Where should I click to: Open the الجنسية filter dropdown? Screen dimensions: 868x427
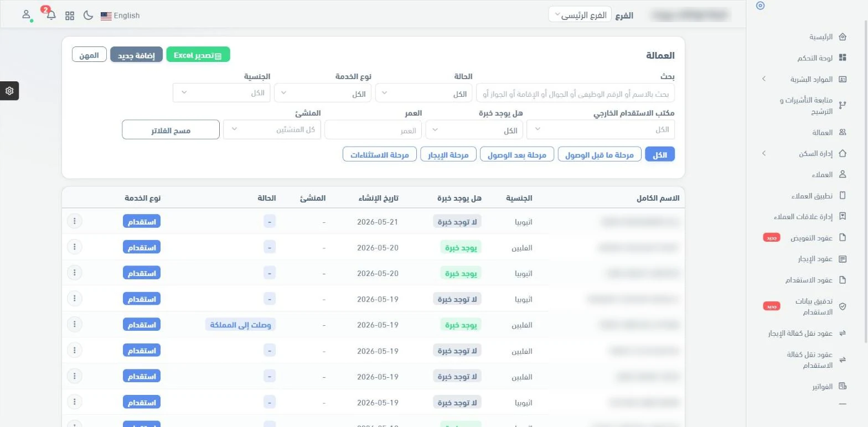pyautogui.click(x=221, y=93)
